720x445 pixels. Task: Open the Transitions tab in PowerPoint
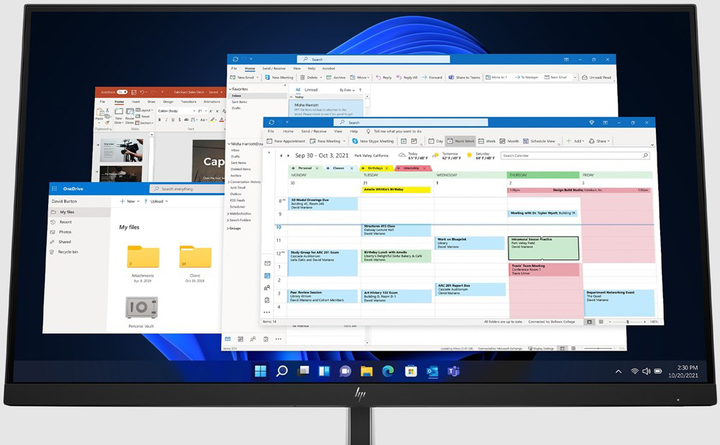pyautogui.click(x=188, y=101)
